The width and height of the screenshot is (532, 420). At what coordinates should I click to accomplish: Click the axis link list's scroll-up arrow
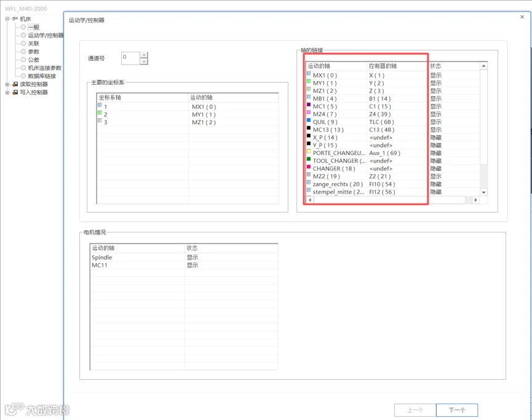(x=484, y=66)
